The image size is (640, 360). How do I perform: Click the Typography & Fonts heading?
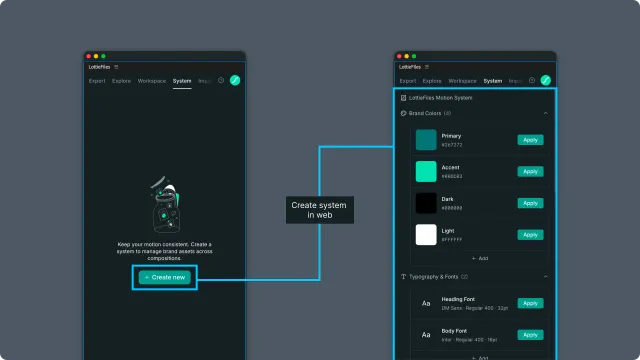(433, 277)
